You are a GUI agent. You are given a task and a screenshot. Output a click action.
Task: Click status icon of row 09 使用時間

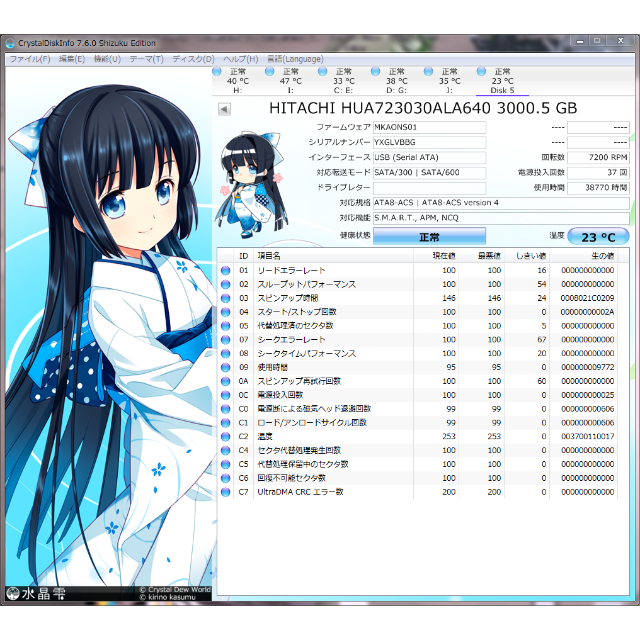pos(225,367)
